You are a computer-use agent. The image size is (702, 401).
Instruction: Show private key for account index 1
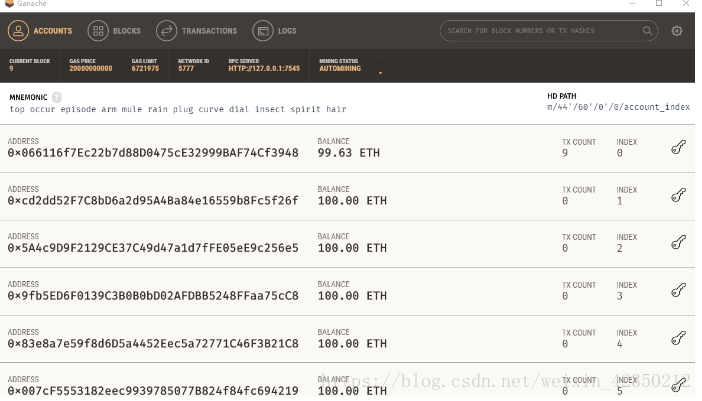pyautogui.click(x=678, y=195)
